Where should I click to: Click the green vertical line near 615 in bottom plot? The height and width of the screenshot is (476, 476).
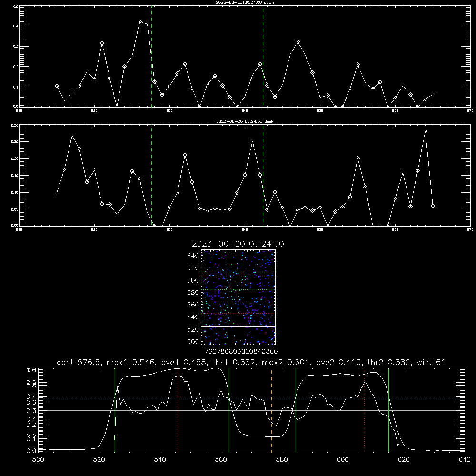pyautogui.click(x=388, y=410)
